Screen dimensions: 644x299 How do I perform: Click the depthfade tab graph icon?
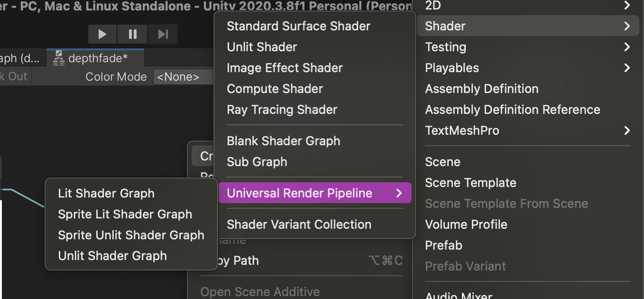coord(59,58)
